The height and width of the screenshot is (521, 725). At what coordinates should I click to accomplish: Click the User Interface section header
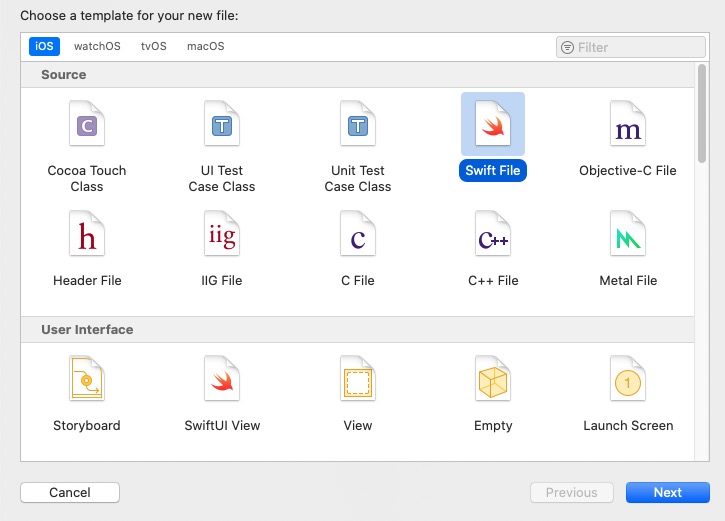(x=357, y=330)
